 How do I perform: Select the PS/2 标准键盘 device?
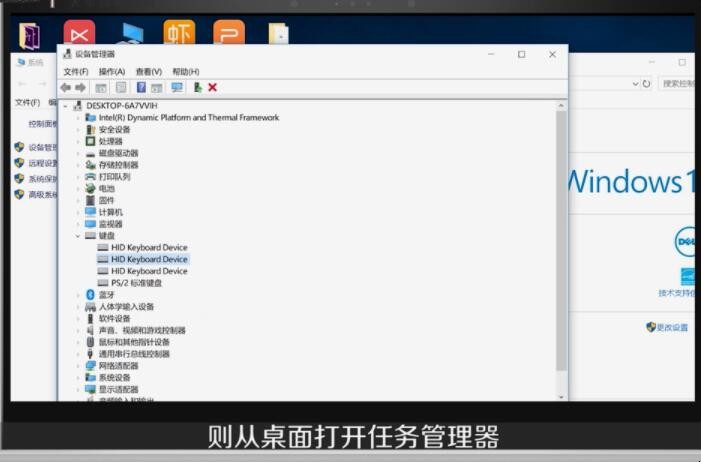pos(136,283)
